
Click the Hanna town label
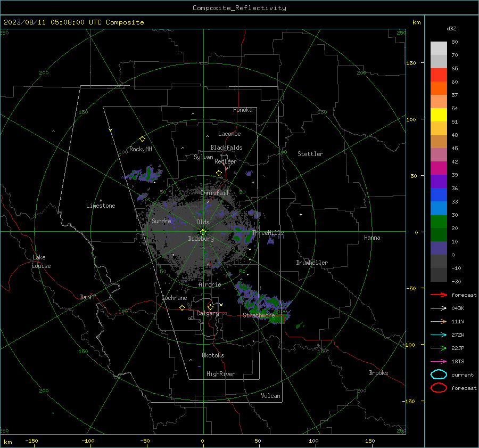coord(372,238)
